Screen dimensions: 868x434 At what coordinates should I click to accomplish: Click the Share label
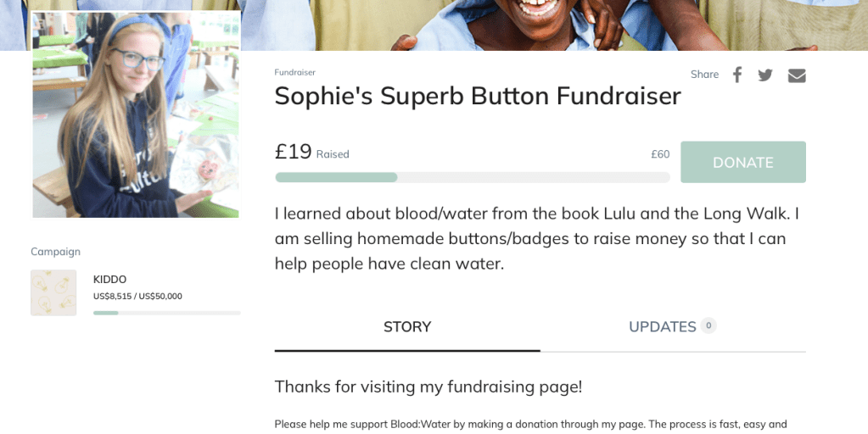coord(704,75)
